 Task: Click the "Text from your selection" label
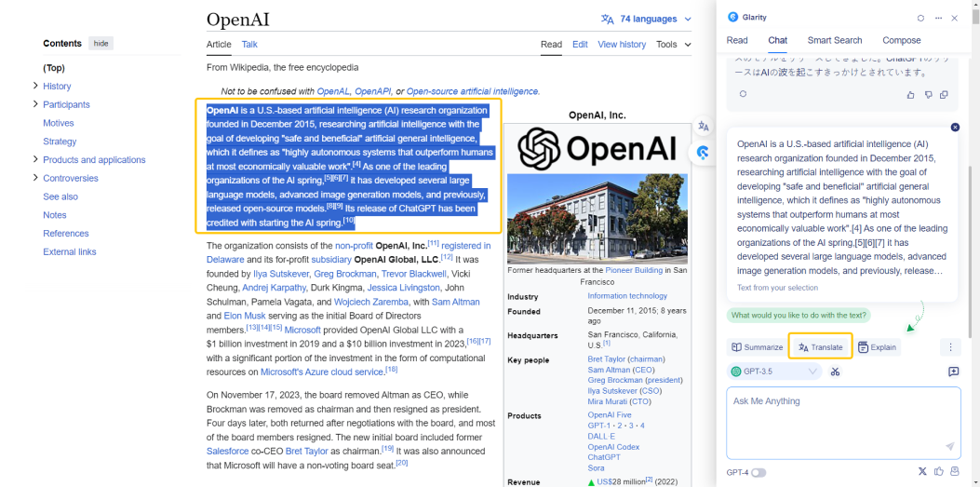pos(777,288)
